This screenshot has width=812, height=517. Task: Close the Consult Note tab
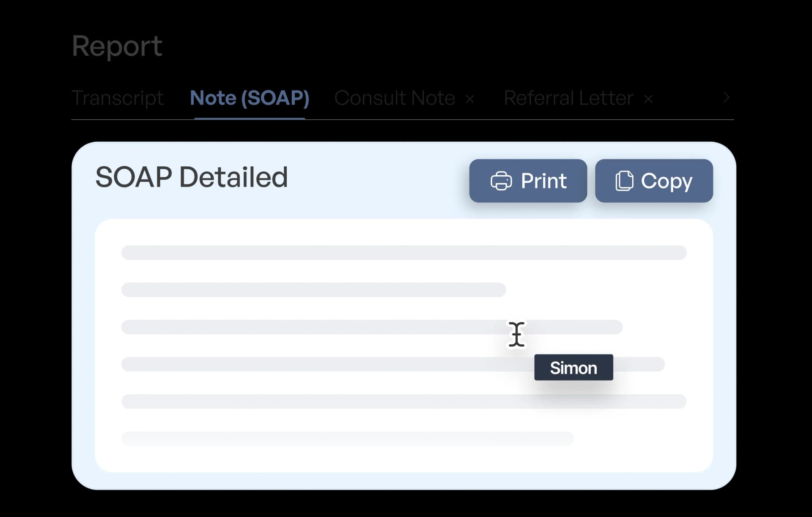[x=469, y=99]
